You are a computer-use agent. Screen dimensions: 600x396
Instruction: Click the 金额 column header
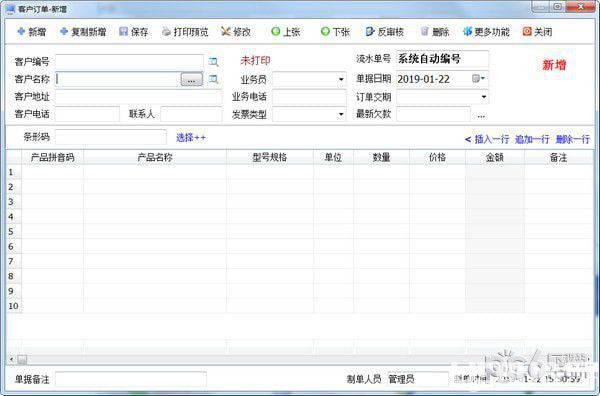coord(495,157)
